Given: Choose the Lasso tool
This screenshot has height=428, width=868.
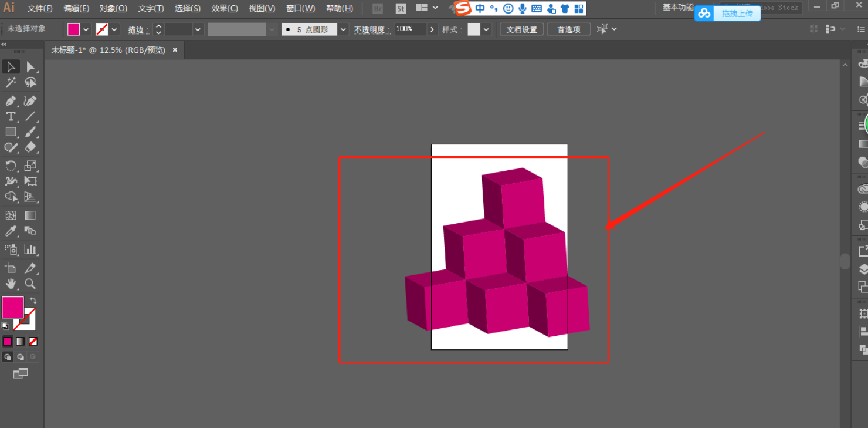Looking at the screenshot, I should pyautogui.click(x=30, y=83).
